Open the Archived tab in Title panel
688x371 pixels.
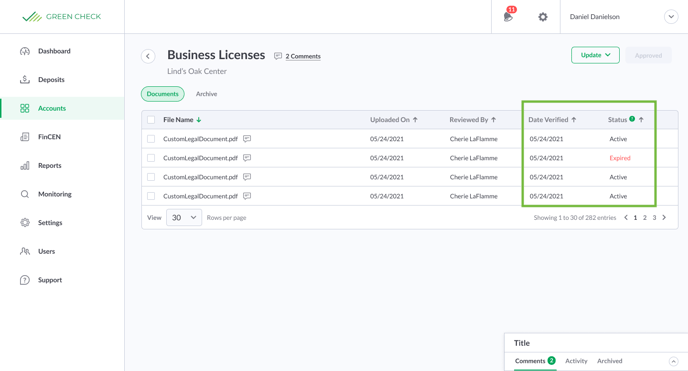(x=609, y=361)
